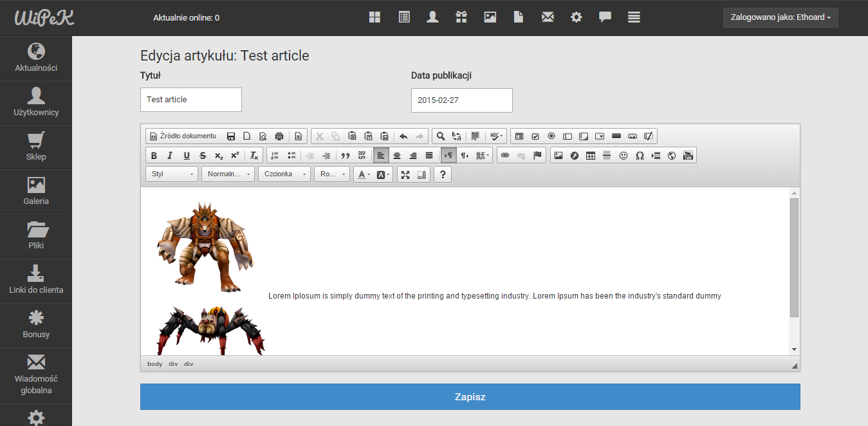Toggle justify alignment

pos(429,156)
